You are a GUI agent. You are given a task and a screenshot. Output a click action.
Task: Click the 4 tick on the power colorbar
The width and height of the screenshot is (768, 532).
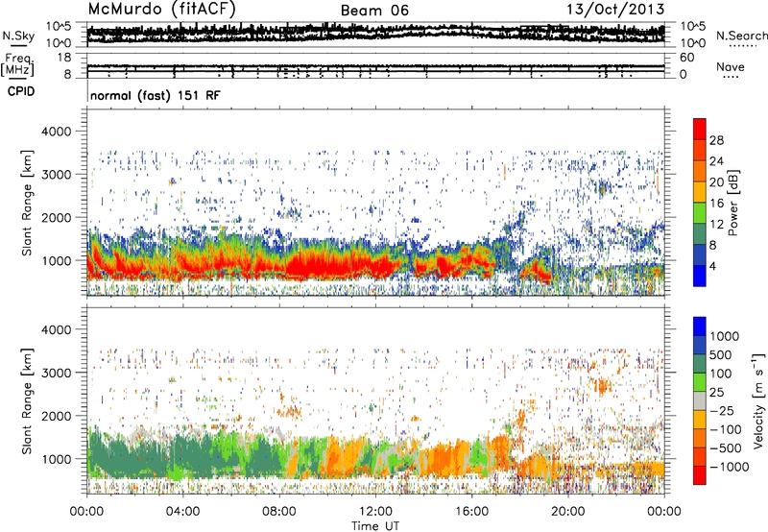[713, 266]
